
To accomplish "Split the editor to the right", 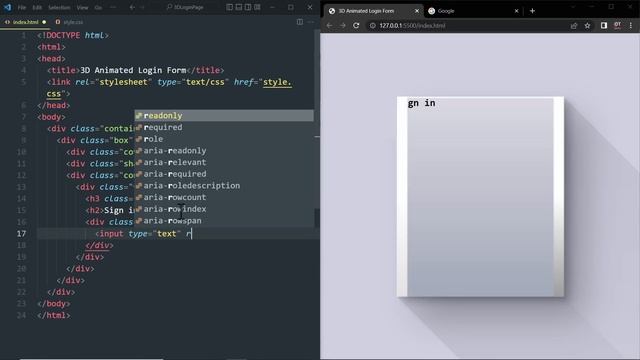I will point(300,22).
